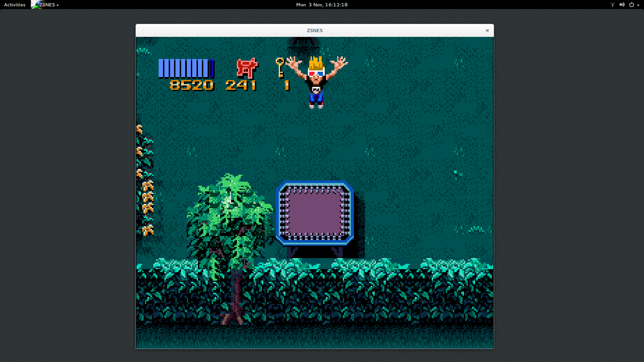Open the ZSNES app menu label
This screenshot has width=644, height=362.
coord(47,5)
